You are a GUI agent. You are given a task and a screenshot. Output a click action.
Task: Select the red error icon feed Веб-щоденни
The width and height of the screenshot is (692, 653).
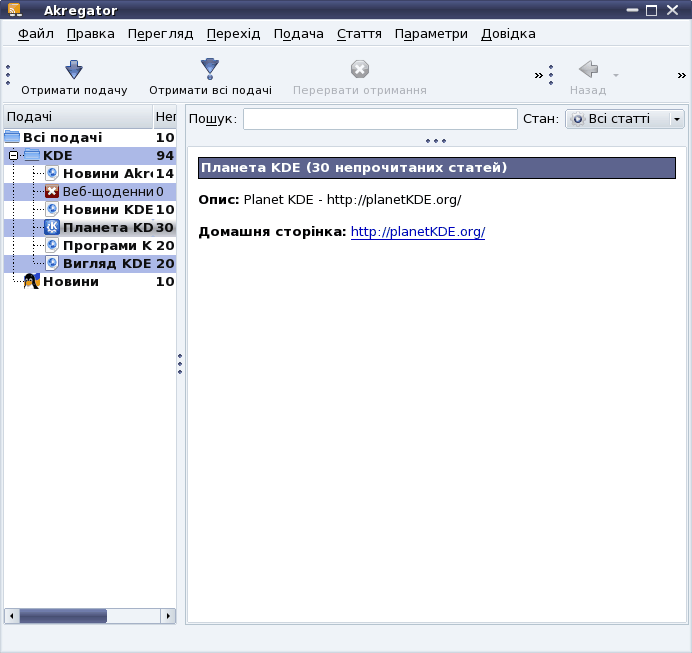(53, 191)
